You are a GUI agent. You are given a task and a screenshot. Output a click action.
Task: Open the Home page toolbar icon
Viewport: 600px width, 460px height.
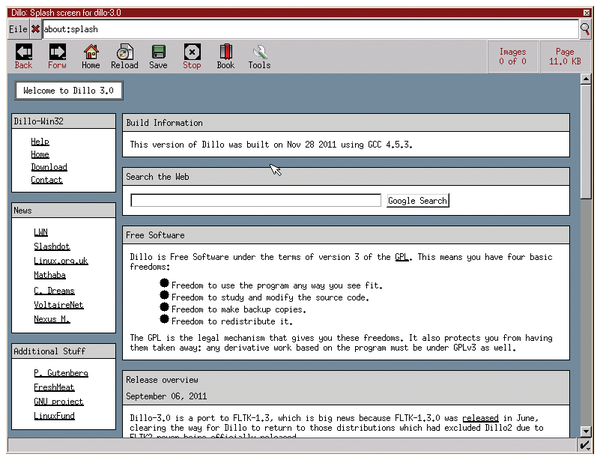91,56
